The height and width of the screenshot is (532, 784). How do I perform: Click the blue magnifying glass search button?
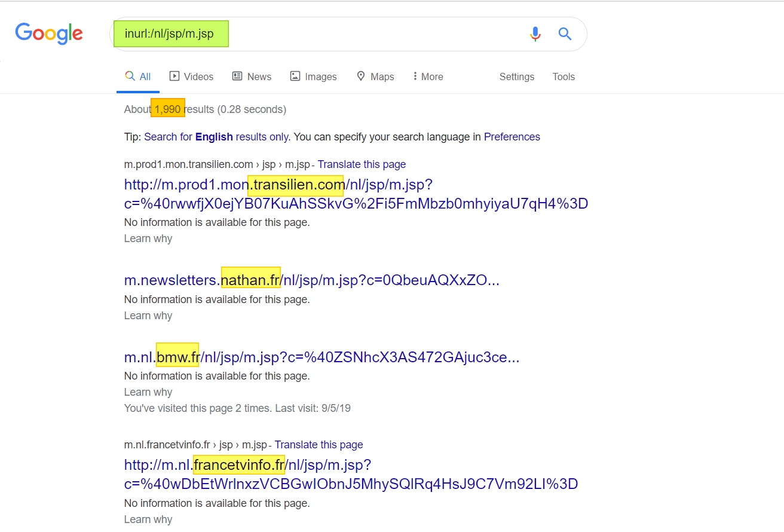pos(565,34)
